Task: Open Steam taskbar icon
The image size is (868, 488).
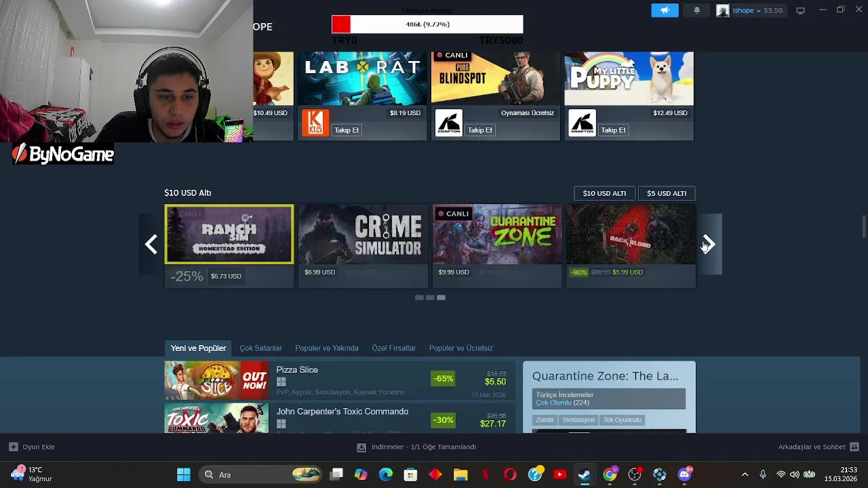Action: click(x=585, y=474)
